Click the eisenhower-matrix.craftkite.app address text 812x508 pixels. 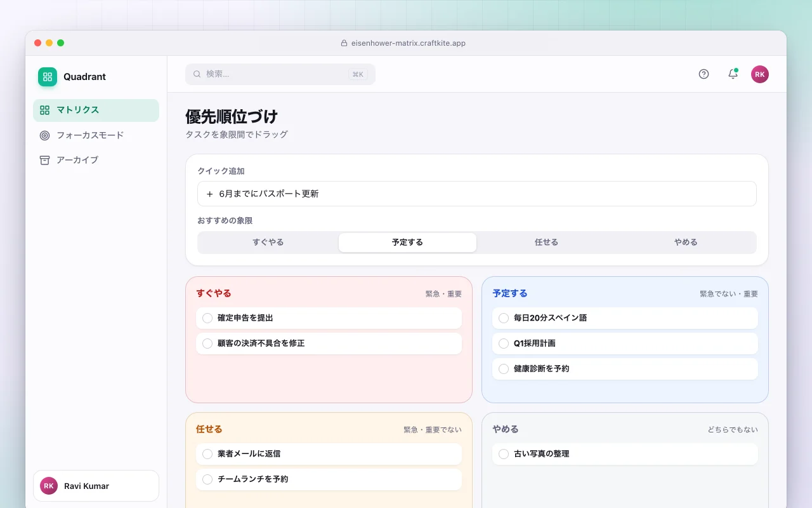pyautogui.click(x=409, y=43)
